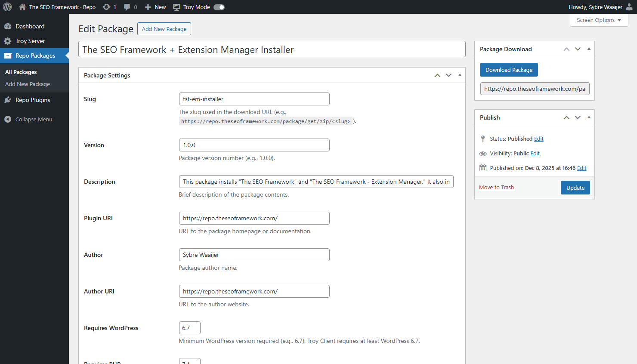This screenshot has height=364, width=637.
Task: Open Add New Package from the sidebar menu
Action: tap(27, 84)
